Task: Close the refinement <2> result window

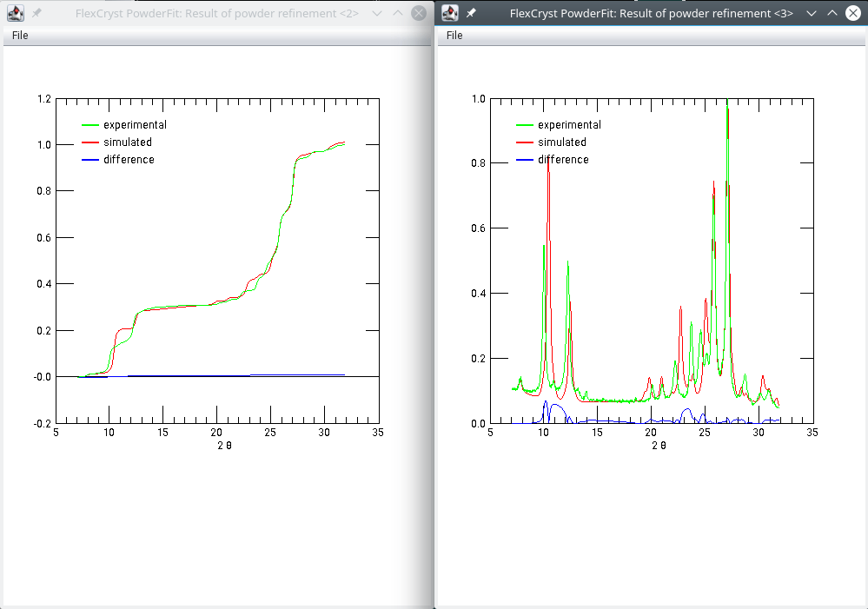Action: (419, 13)
